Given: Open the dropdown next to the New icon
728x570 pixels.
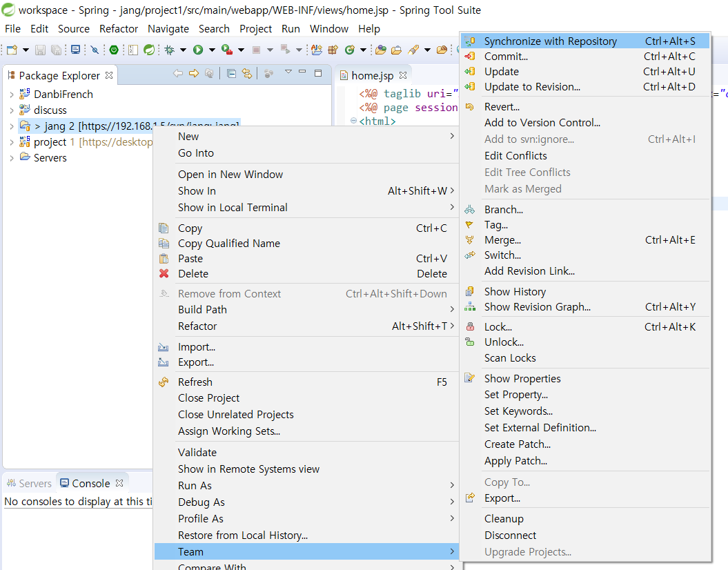Looking at the screenshot, I should point(26,50).
